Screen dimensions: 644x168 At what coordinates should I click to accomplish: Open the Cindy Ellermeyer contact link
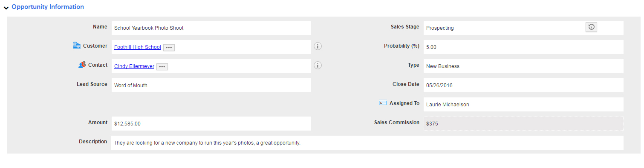[x=134, y=66]
